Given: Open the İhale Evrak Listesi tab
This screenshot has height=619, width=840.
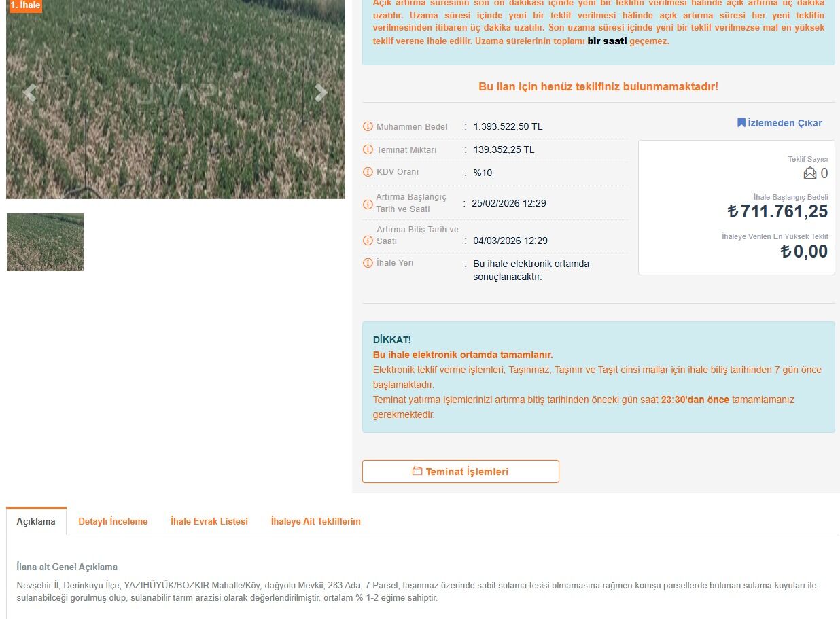Looking at the screenshot, I should (209, 521).
